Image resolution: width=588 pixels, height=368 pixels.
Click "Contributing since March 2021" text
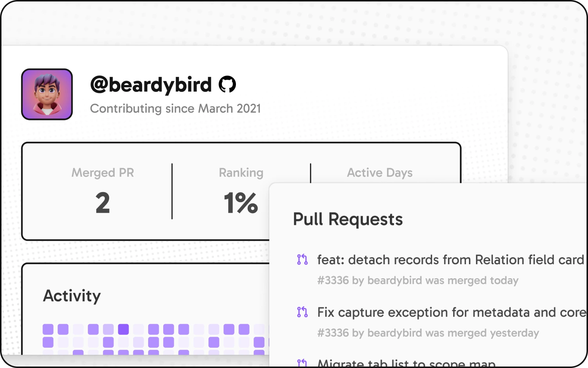(x=175, y=109)
